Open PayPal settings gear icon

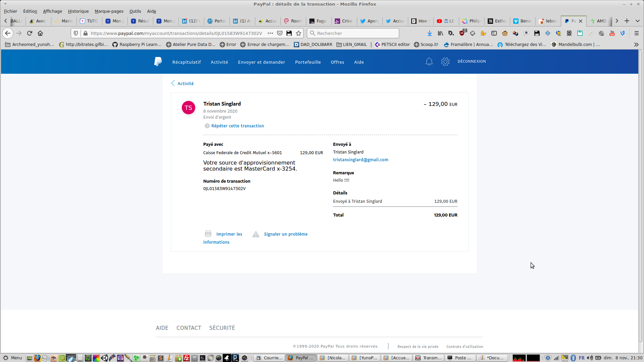pos(445,62)
